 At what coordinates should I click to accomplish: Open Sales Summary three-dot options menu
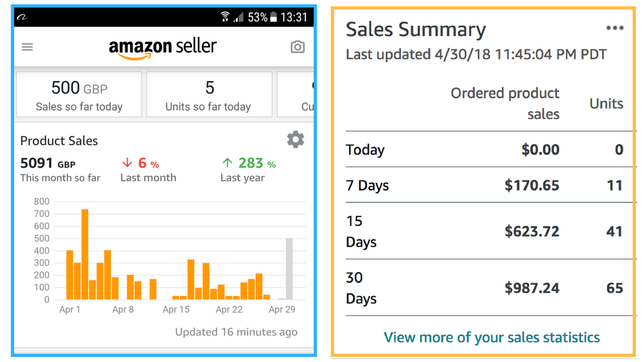point(615,28)
